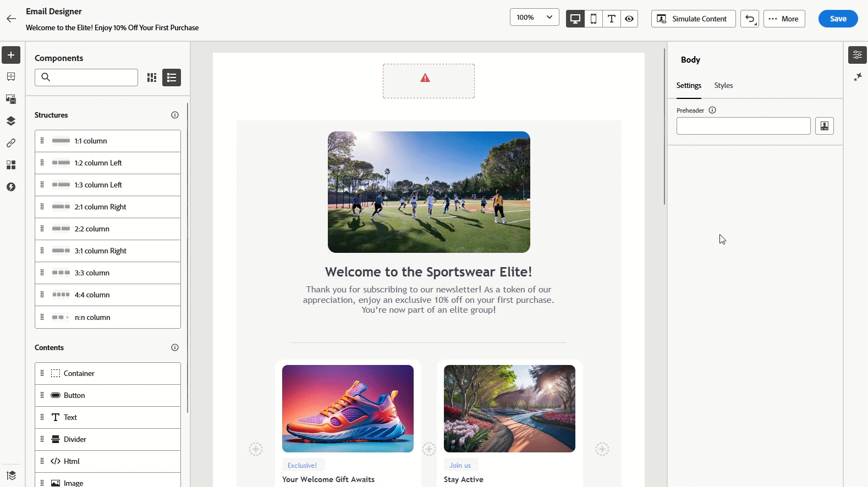Click the thank-you paragraph text block
This screenshot has width=868, height=487.
point(428,300)
